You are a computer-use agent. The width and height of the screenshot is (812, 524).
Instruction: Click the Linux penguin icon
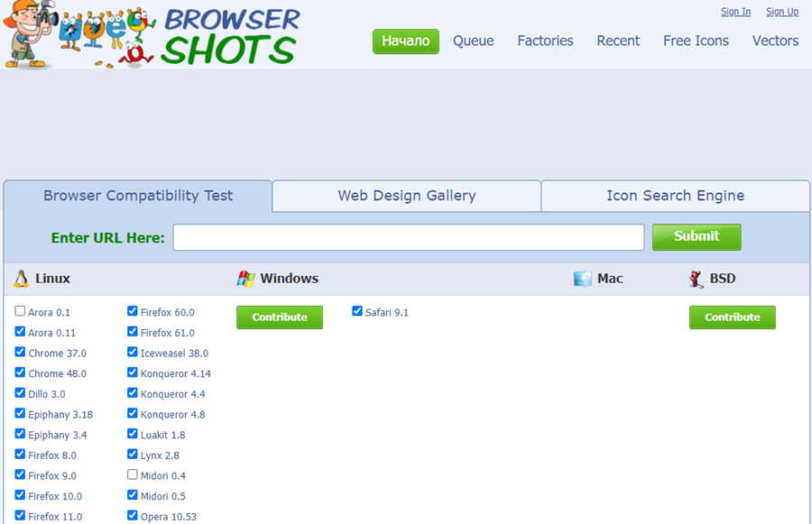point(21,279)
